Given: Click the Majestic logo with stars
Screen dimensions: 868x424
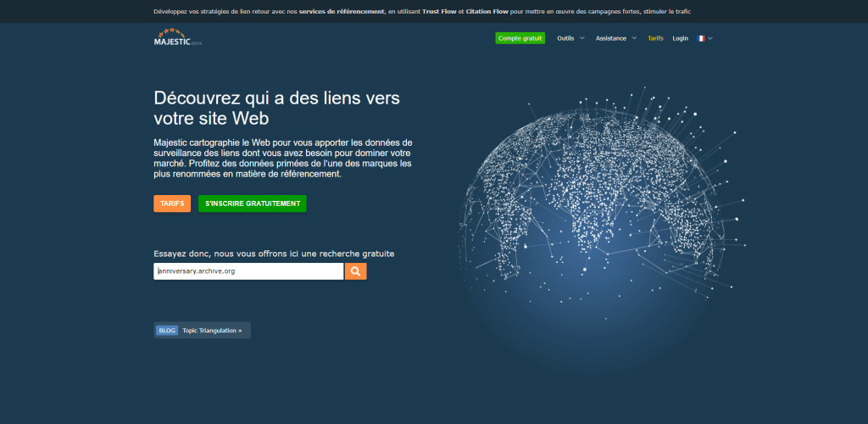Looking at the screenshot, I should [x=176, y=38].
